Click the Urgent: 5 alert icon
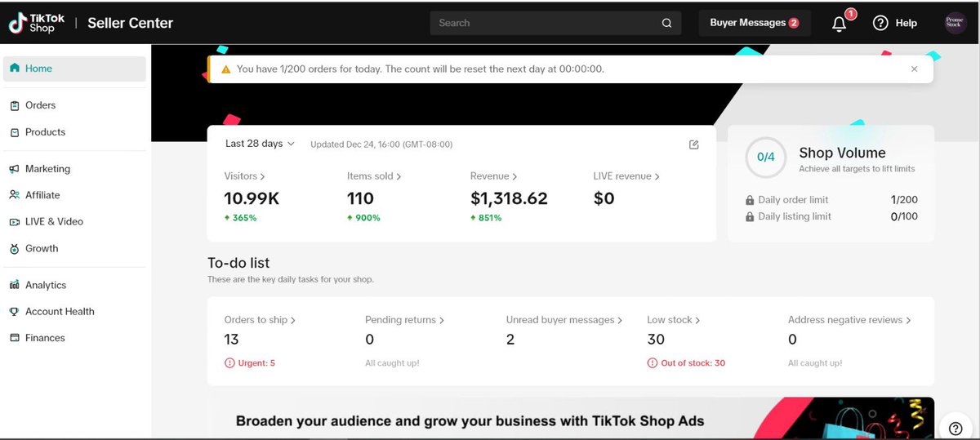 (x=229, y=363)
